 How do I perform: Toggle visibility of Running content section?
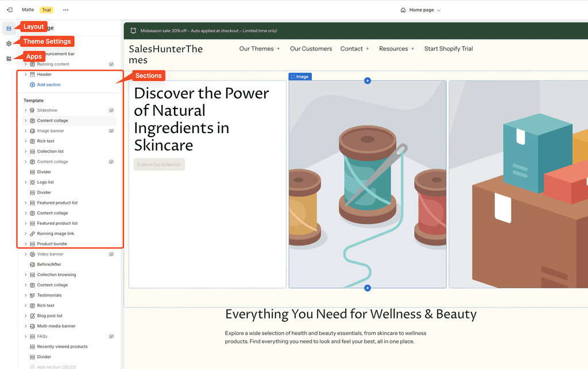tap(111, 64)
